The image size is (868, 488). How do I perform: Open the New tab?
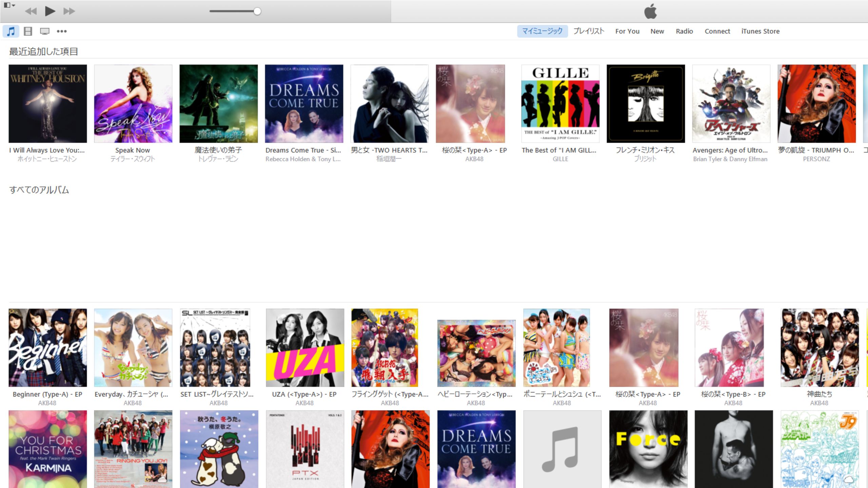tap(657, 31)
